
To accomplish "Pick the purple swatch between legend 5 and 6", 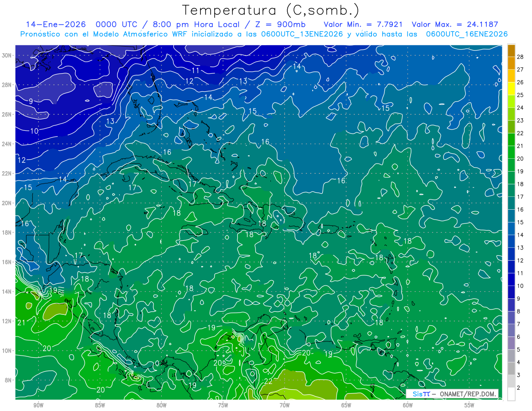I will [511, 343].
